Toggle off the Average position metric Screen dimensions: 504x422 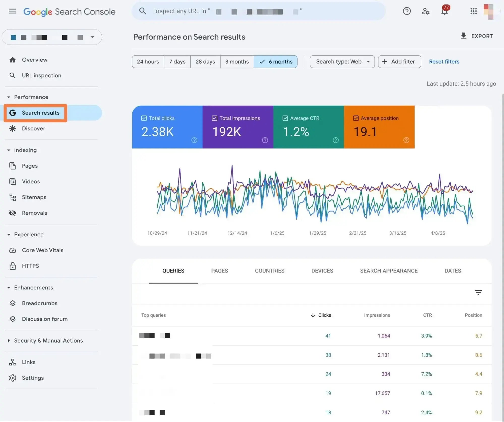coord(356,118)
